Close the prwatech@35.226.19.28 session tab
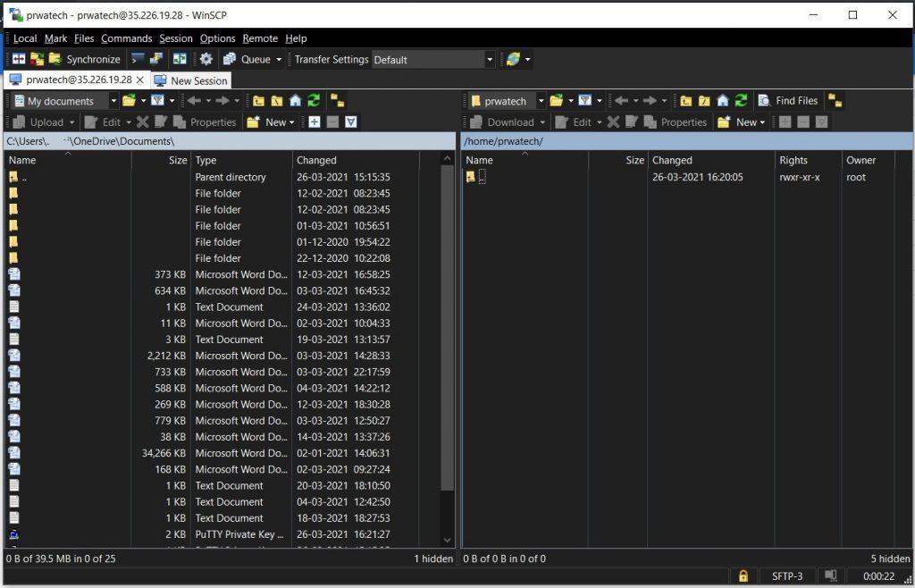The width and height of the screenshot is (915, 588). point(140,80)
